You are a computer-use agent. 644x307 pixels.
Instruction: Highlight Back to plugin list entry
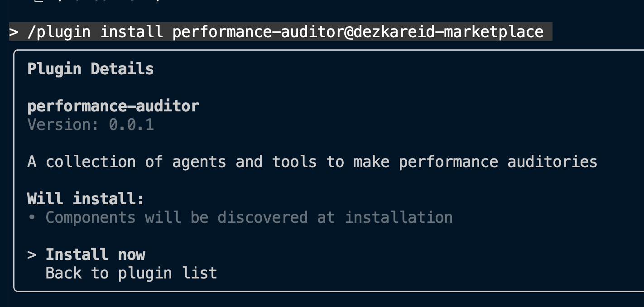pyautogui.click(x=131, y=273)
